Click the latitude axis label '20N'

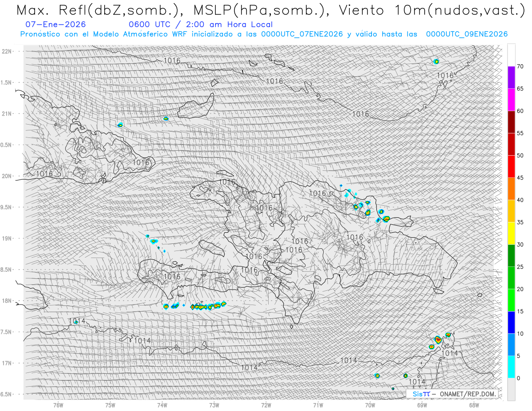point(6,176)
